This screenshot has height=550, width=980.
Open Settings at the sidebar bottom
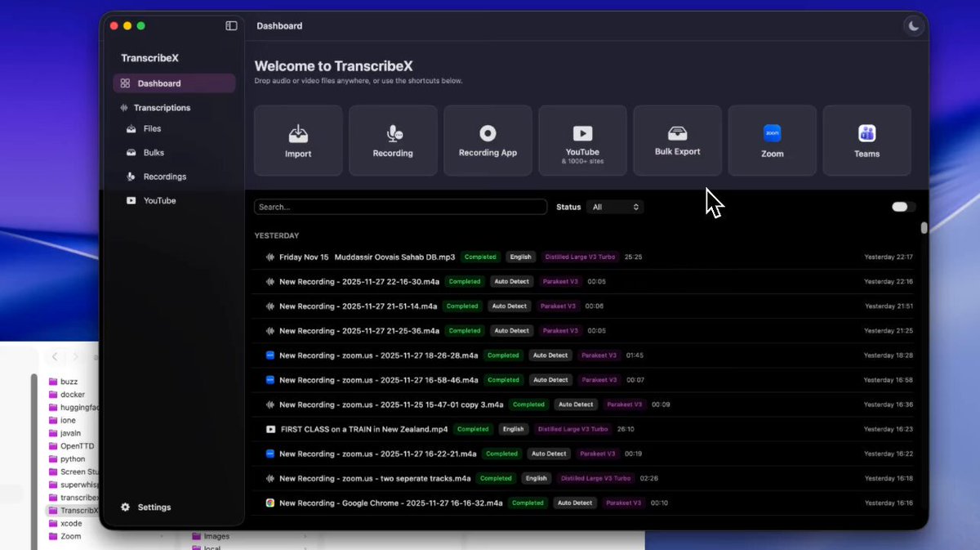[x=154, y=508]
